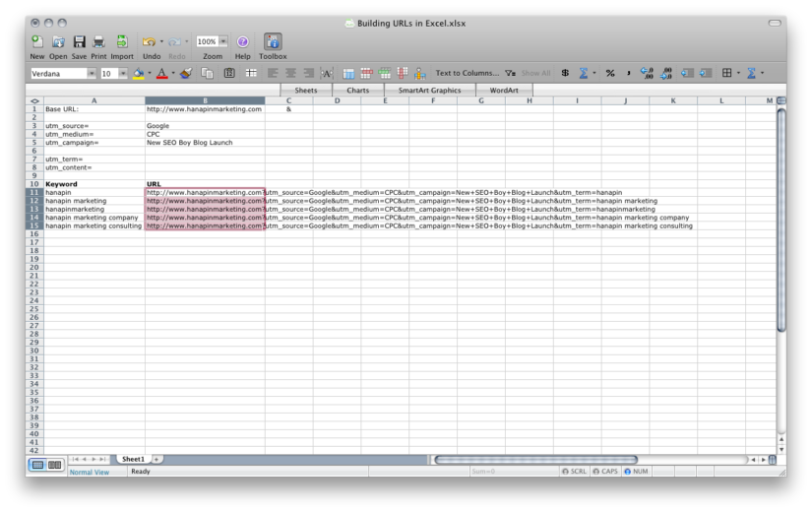
Task: Select the Base URL: cell
Action: tap(94, 109)
